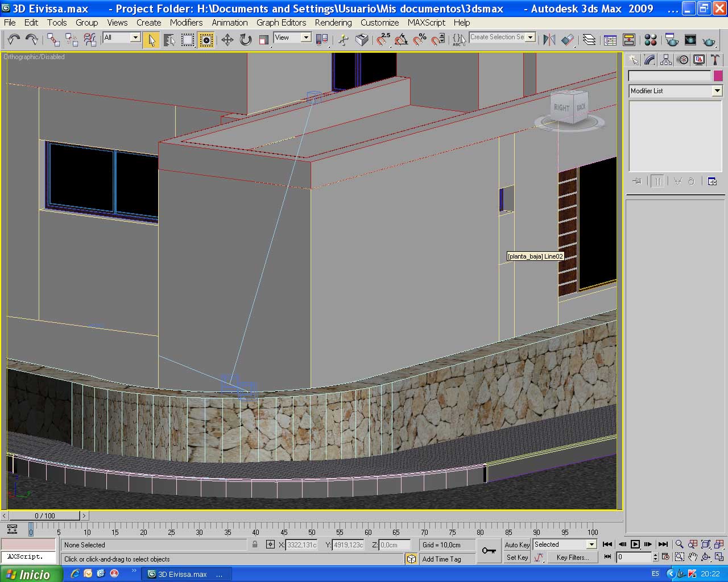Click the 0 / 100 time slider
The image size is (728, 582).
[44, 516]
